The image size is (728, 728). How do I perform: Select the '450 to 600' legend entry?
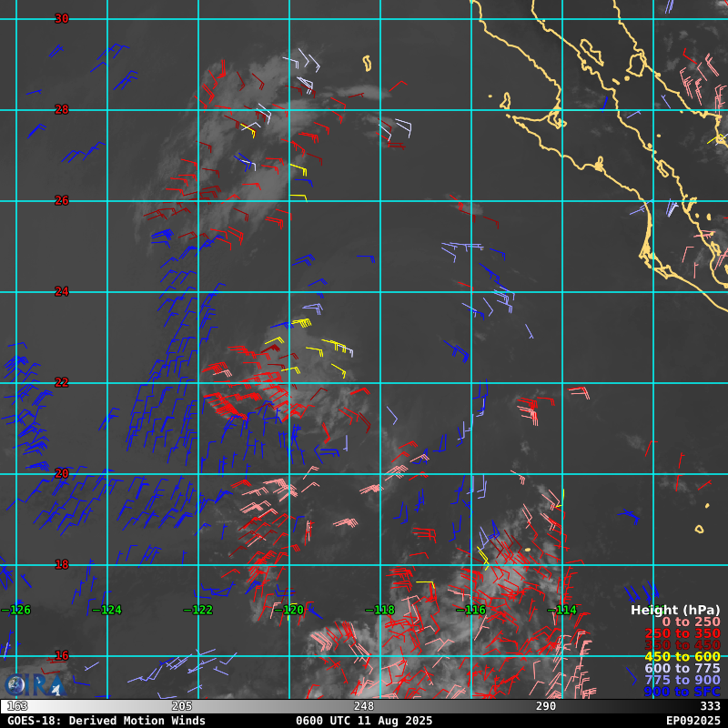click(682, 656)
